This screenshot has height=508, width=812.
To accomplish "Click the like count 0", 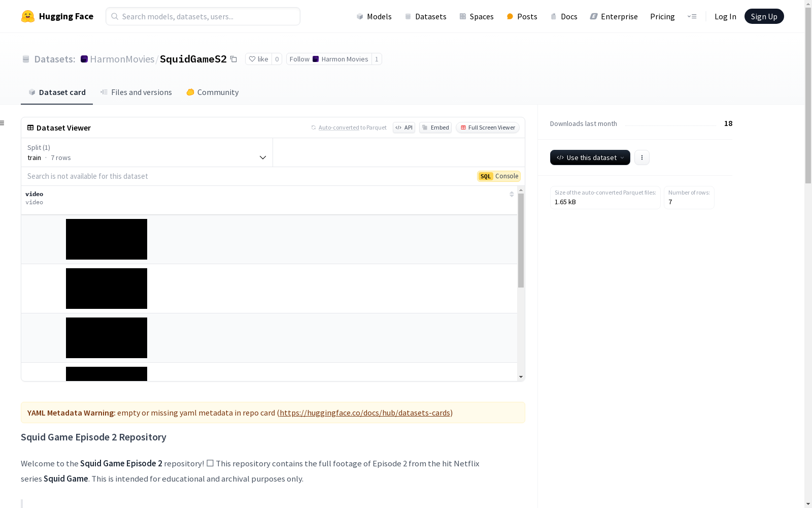I will 277,59.
